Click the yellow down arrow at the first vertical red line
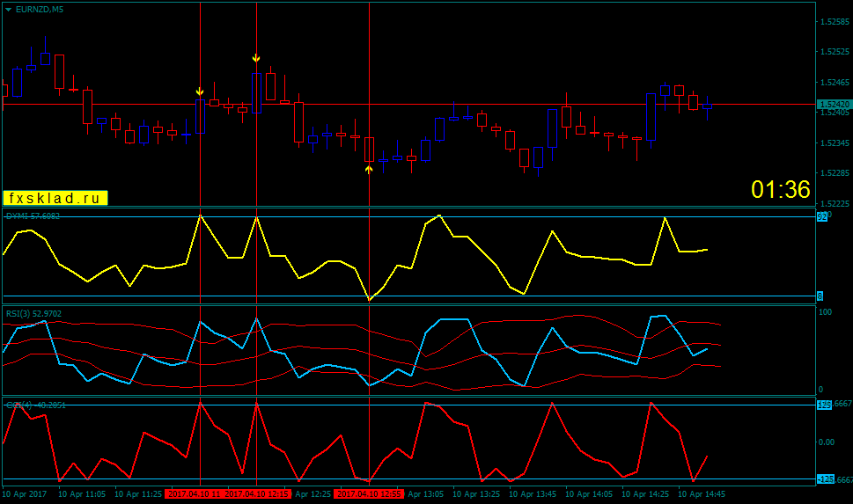853x504 pixels. [x=200, y=91]
